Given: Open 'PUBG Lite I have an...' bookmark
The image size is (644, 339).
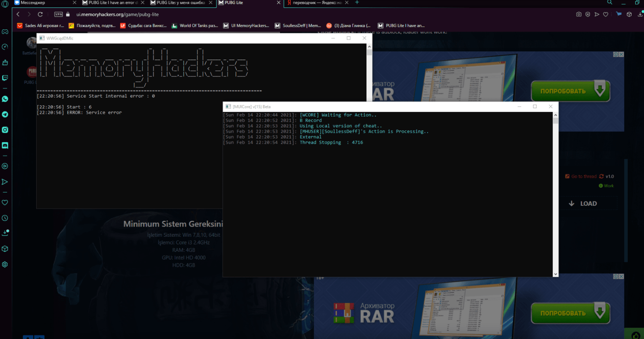Looking at the screenshot, I should point(401,25).
